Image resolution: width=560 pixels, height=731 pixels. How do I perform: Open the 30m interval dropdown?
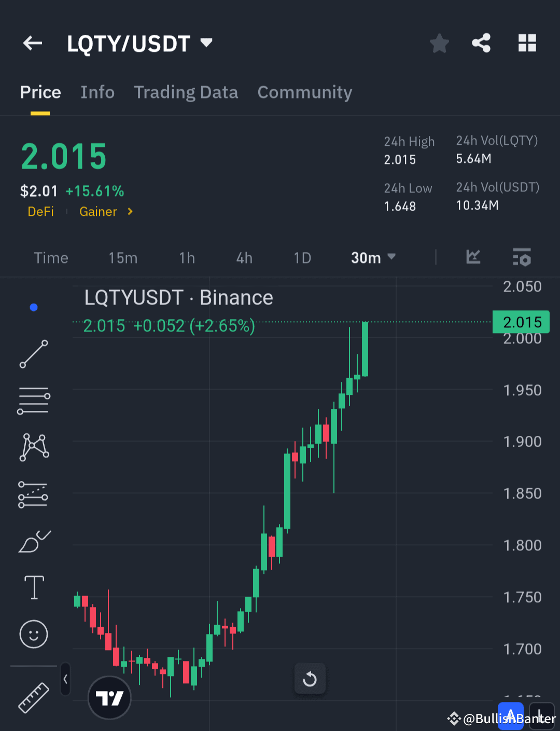372,257
